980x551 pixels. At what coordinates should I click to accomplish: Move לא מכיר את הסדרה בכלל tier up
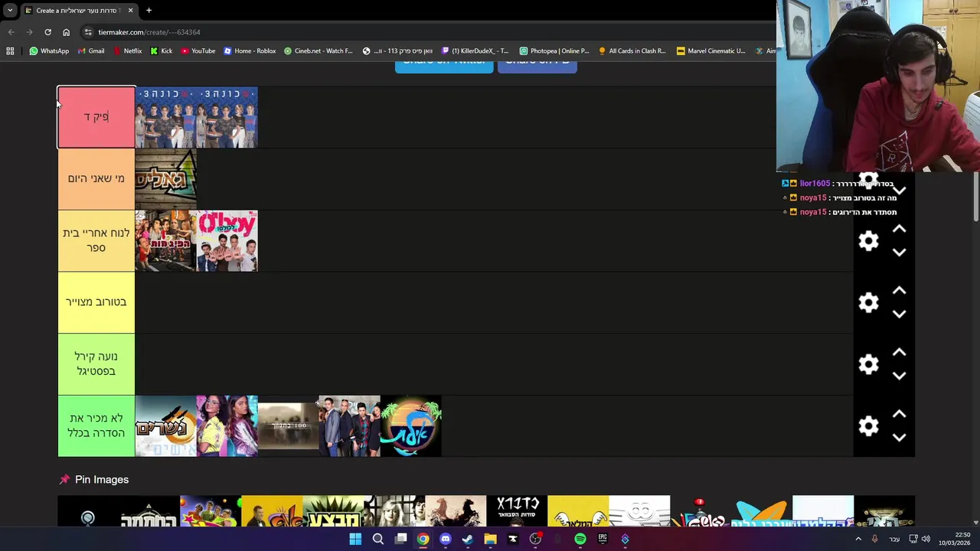click(899, 415)
